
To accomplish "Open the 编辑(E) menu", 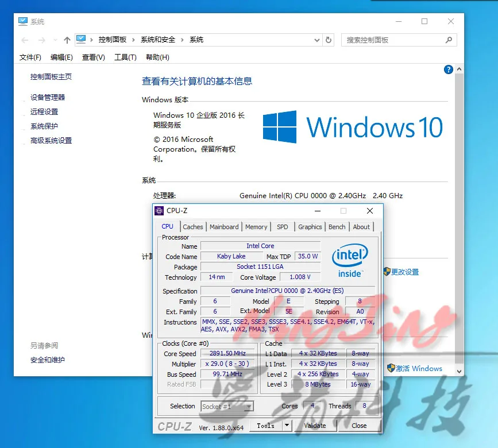I will [61, 57].
